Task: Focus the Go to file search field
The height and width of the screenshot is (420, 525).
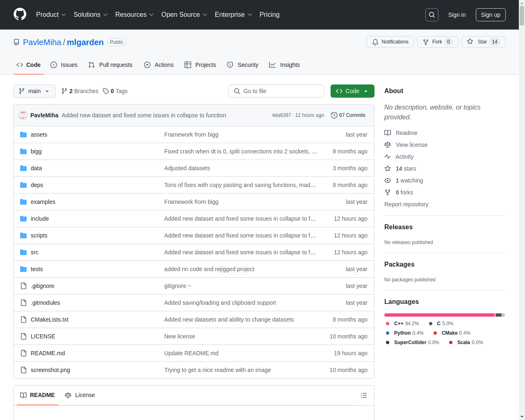Action: click(276, 91)
